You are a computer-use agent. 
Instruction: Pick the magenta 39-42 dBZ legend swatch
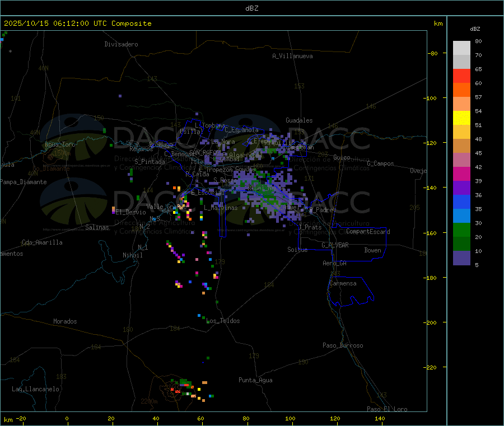click(x=461, y=174)
